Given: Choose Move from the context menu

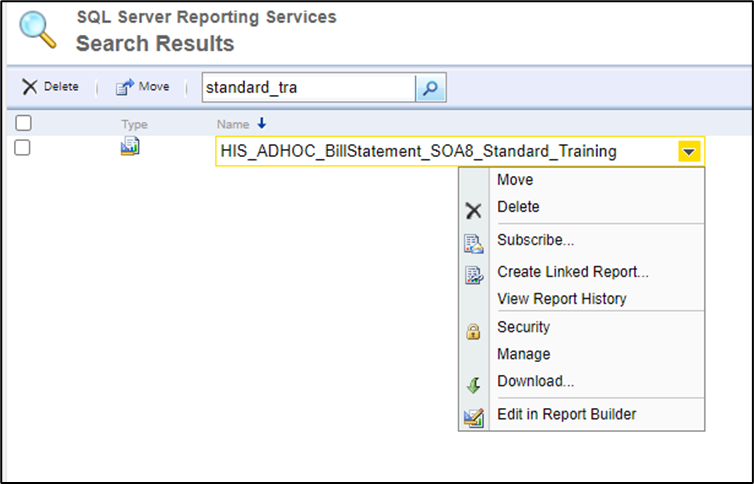Looking at the screenshot, I should tap(515, 180).
